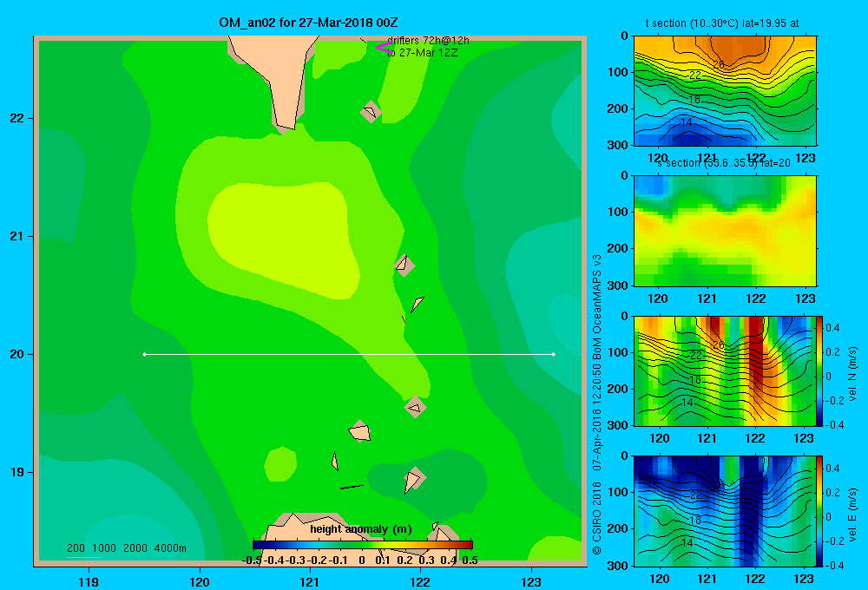Image resolution: width=868 pixels, height=590 pixels.
Task: Click contour label 26 in temperature section
Action: (x=719, y=65)
